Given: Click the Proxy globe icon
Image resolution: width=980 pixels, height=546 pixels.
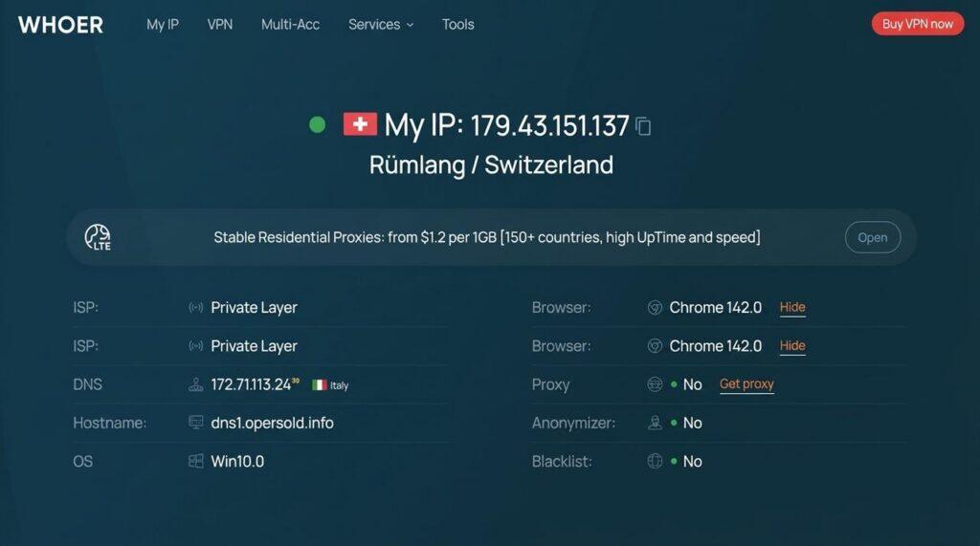Looking at the screenshot, I should click(655, 384).
